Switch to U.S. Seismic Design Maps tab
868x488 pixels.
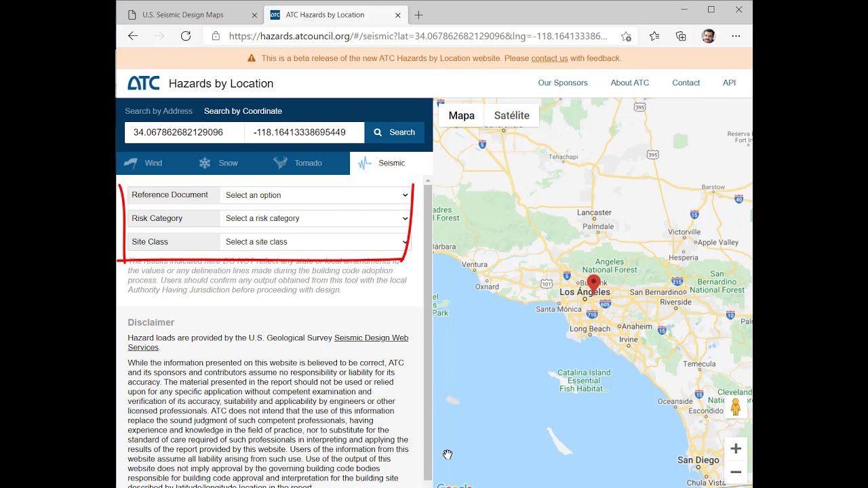191,15
